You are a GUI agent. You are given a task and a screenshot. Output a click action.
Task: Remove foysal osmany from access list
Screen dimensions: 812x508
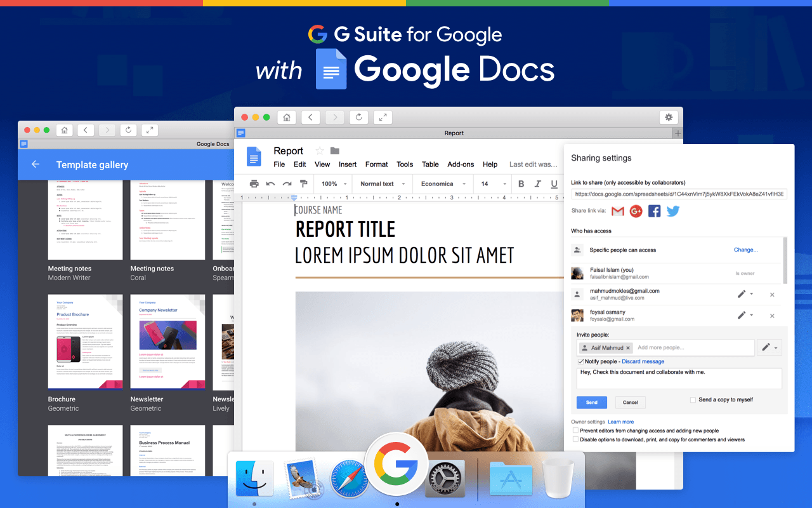coord(772,316)
